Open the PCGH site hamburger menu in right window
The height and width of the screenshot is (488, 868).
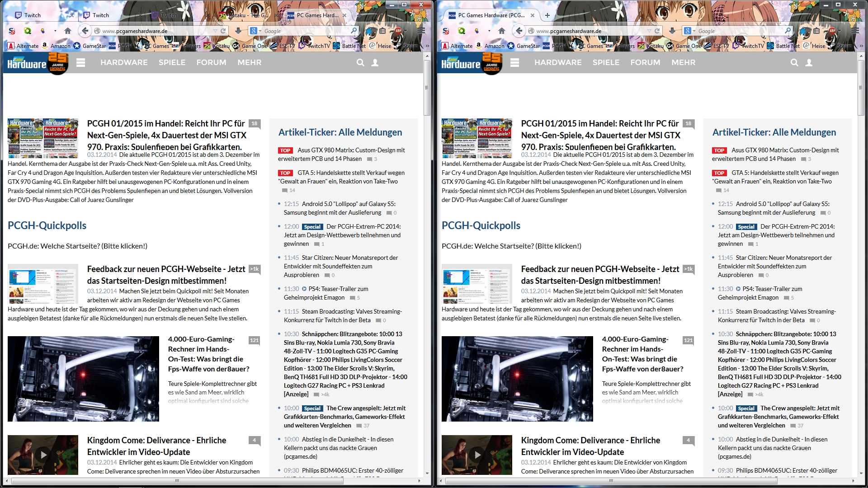tap(515, 63)
